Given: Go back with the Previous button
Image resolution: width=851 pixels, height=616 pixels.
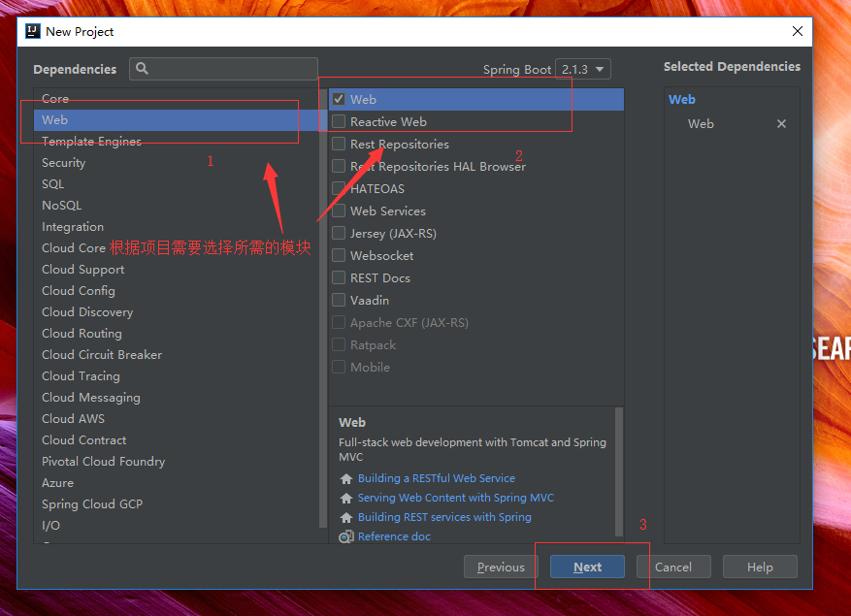Looking at the screenshot, I should click(501, 567).
